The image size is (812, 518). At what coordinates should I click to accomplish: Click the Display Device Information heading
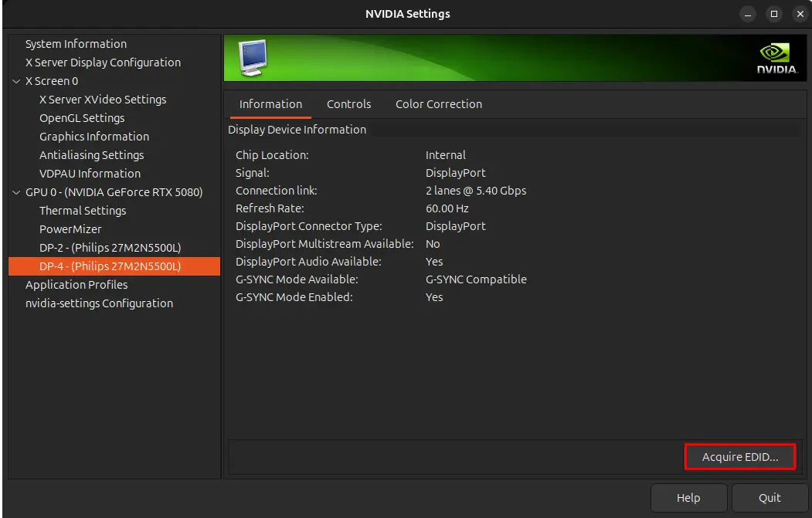pyautogui.click(x=297, y=130)
